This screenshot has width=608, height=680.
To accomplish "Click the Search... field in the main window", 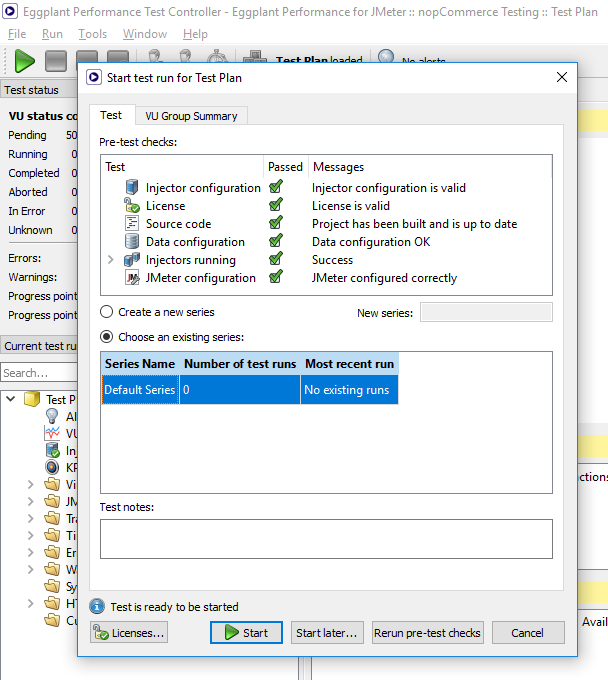I will pos(39,373).
